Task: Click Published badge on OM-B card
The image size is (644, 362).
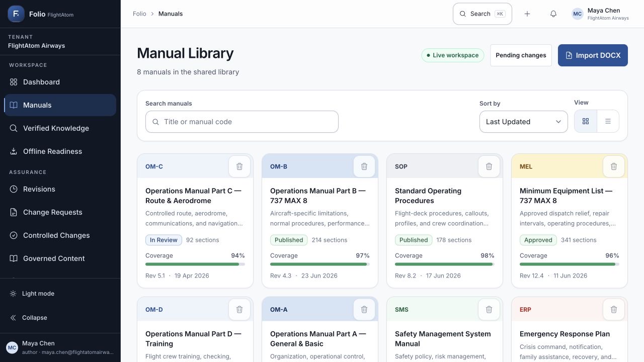Action: 289,240
